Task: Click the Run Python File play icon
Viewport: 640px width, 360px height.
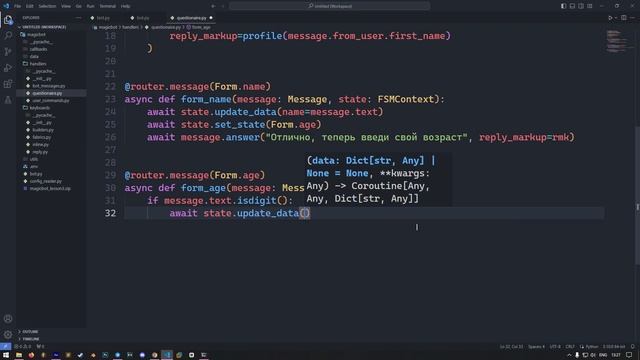Action: [610, 18]
